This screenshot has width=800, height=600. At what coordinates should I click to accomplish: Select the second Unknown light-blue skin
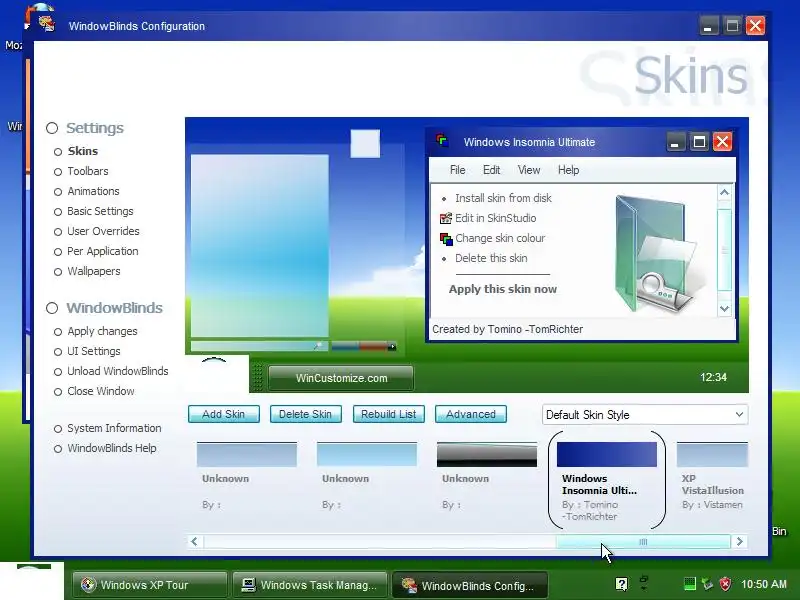[366, 454]
